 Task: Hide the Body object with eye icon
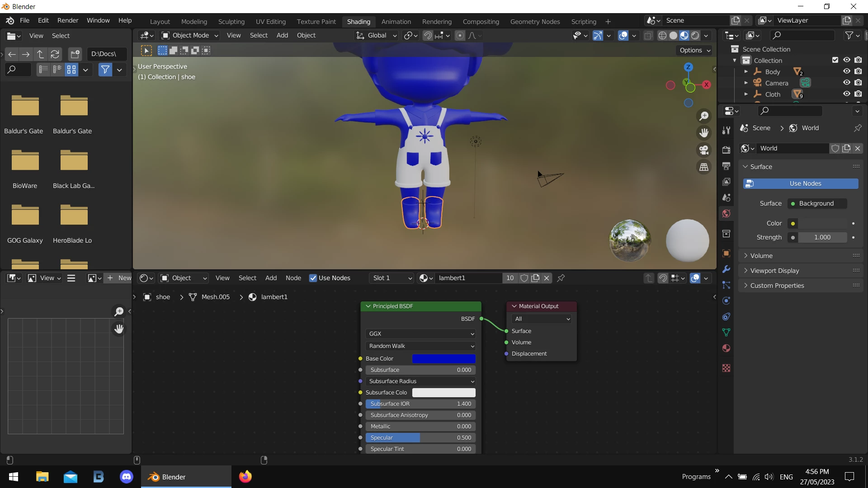pos(847,71)
